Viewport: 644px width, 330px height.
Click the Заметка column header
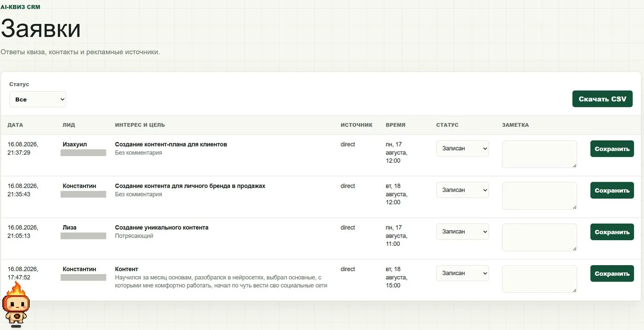(x=515, y=125)
